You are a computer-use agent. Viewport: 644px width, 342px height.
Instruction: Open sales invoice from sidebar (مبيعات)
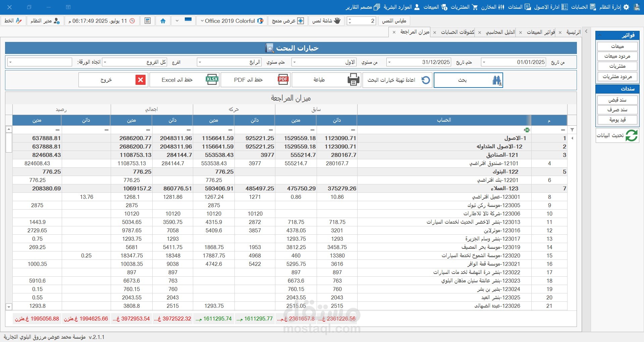pos(617,46)
